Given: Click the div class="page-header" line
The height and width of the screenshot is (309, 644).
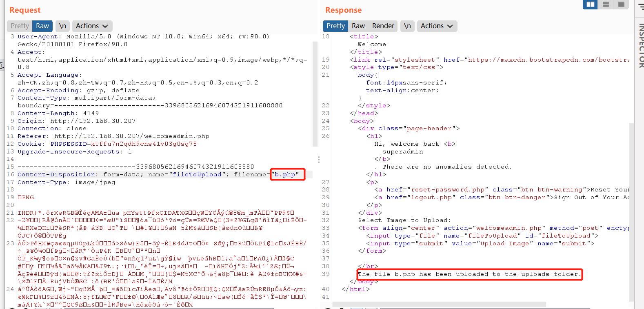Looking at the screenshot, I should [409, 128].
